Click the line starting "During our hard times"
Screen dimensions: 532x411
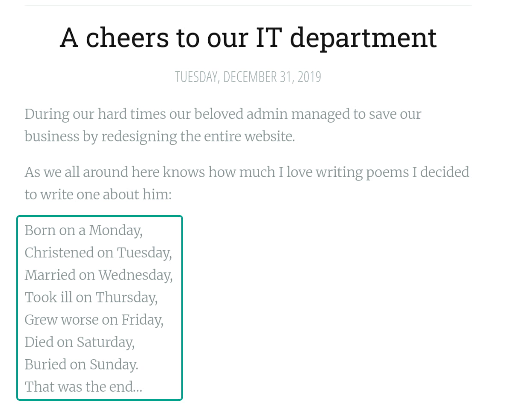(222, 114)
